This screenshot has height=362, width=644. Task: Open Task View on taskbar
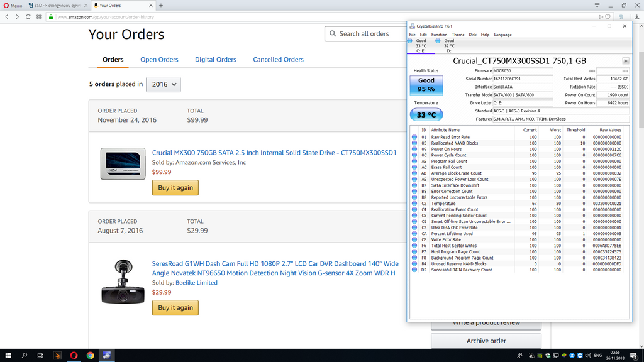tap(40, 356)
